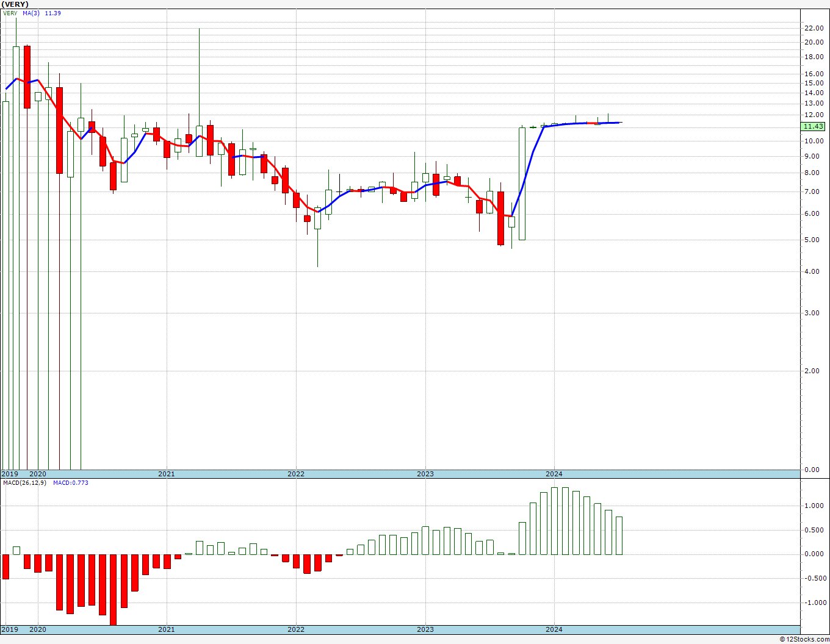
Task: Select 2022 on the price chart time axis
Action: pos(296,474)
